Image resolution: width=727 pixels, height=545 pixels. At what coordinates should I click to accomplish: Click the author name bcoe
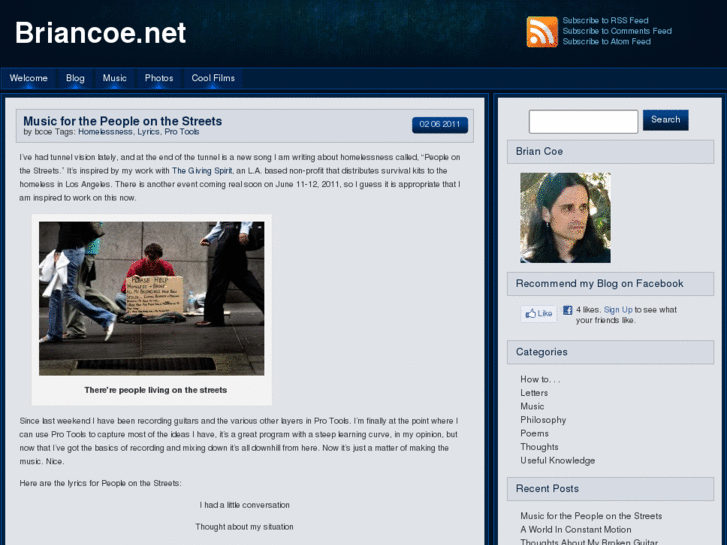43,132
